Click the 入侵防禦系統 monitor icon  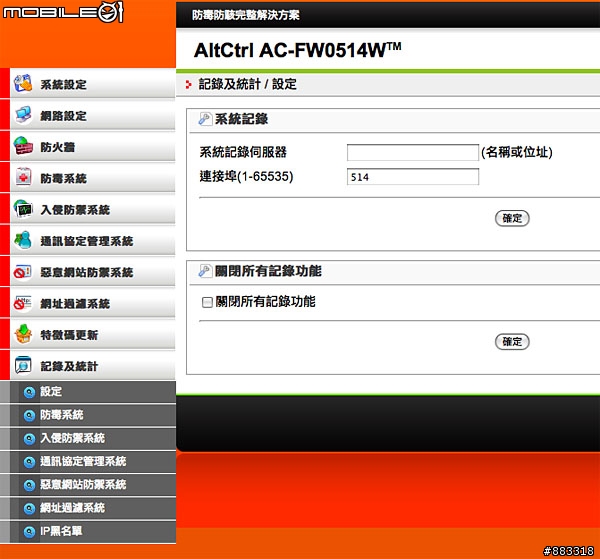tap(23, 209)
